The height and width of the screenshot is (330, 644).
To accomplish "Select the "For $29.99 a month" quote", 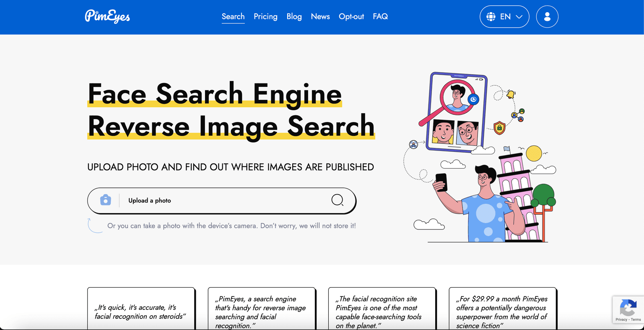I will coord(503,309).
